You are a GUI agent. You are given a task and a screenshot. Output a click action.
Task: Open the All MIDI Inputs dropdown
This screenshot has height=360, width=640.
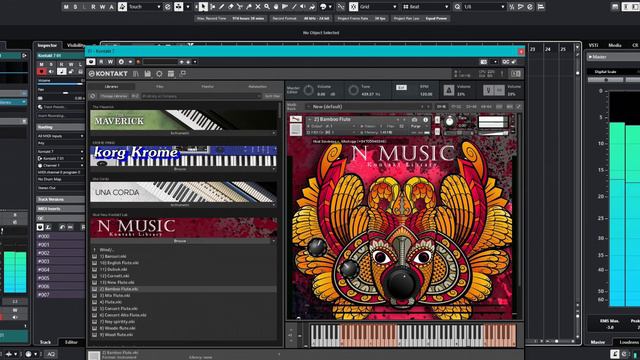point(60,136)
